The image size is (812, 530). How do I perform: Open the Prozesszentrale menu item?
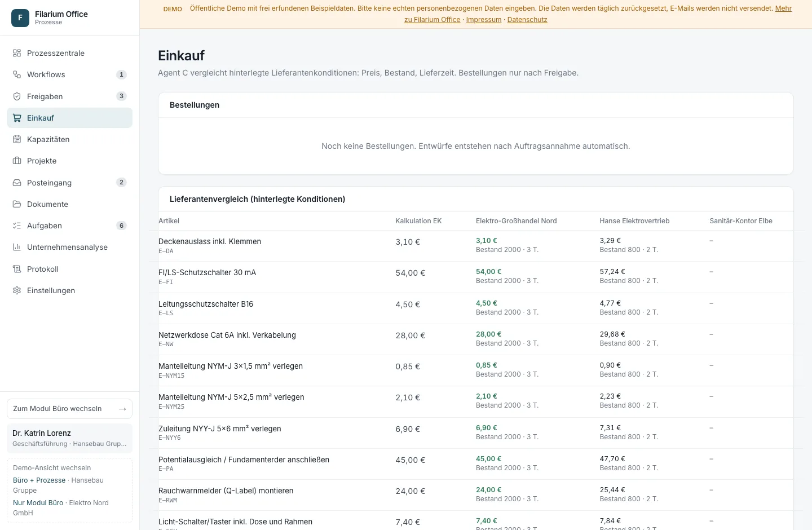click(x=69, y=53)
